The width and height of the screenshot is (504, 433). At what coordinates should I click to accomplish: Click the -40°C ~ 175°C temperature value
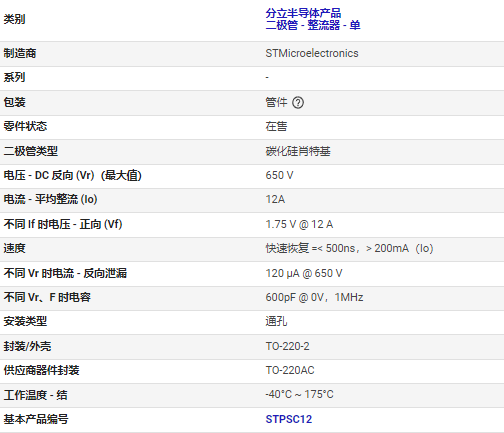[299, 394]
